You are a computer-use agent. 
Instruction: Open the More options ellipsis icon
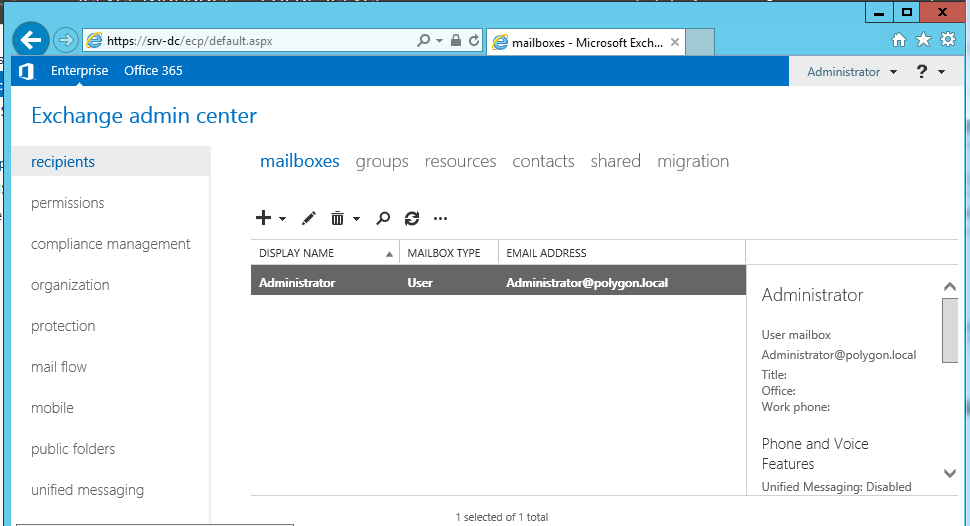(x=440, y=218)
